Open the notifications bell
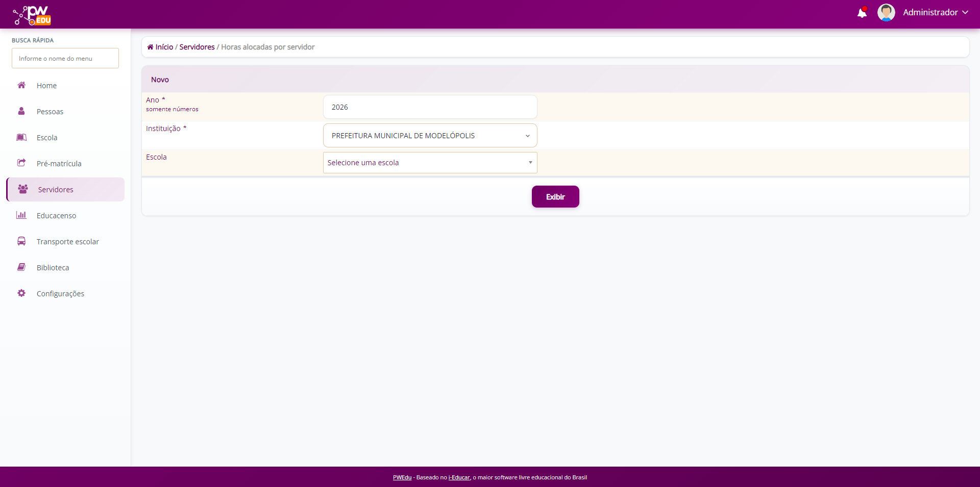 click(x=862, y=13)
